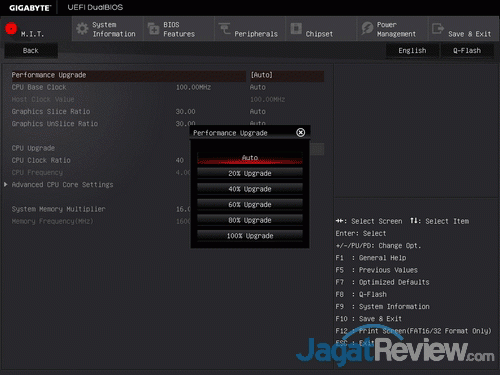Open the Chipset tab
The width and height of the screenshot is (500, 375).
[x=321, y=29]
